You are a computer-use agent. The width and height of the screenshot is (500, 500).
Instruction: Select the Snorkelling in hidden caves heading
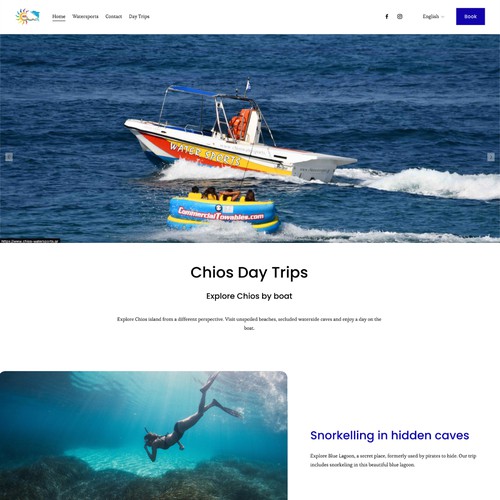pos(390,435)
